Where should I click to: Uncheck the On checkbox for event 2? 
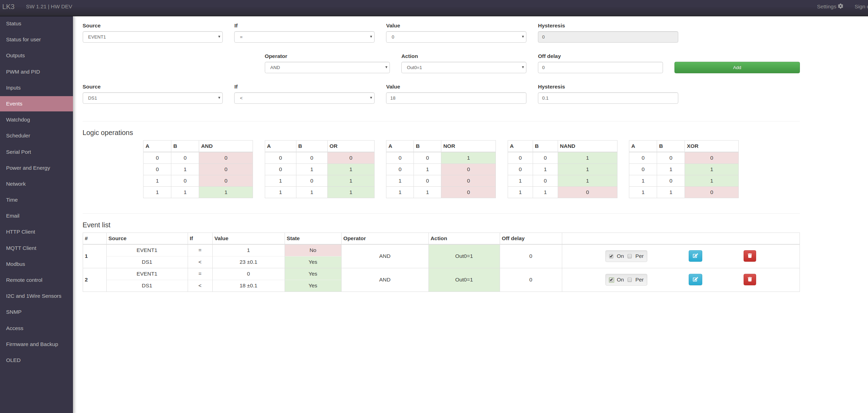point(611,280)
